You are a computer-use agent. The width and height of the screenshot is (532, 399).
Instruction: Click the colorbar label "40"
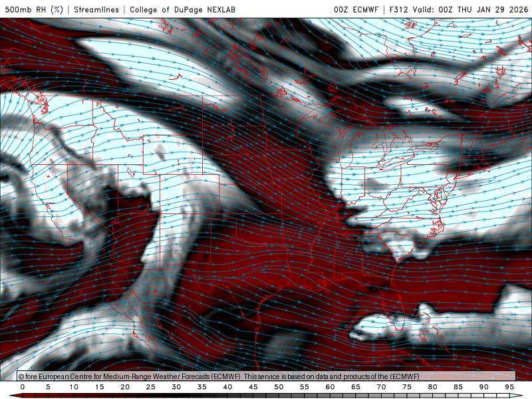[x=227, y=387]
